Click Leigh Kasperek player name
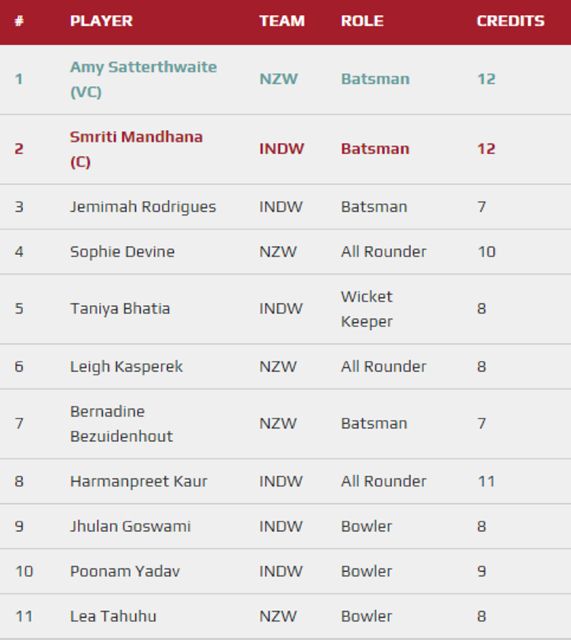Viewport: 571px width, 640px height. coord(126,367)
